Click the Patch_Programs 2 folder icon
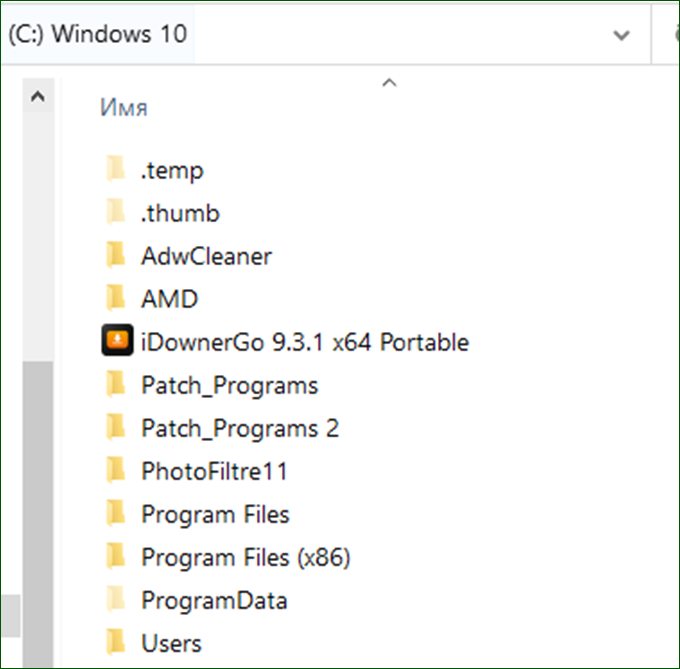This screenshot has width=680, height=669. tap(116, 426)
